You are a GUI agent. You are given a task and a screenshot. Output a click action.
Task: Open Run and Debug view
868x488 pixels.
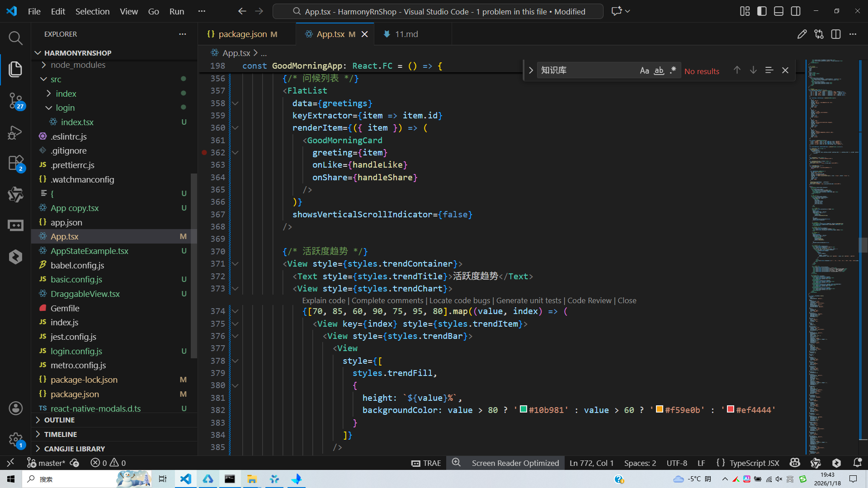point(15,132)
